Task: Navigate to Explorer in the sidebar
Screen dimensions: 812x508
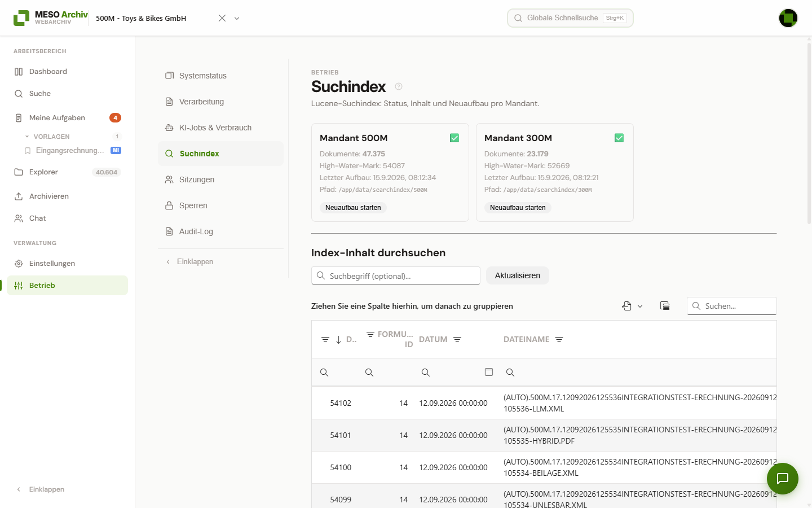Action: click(67, 172)
